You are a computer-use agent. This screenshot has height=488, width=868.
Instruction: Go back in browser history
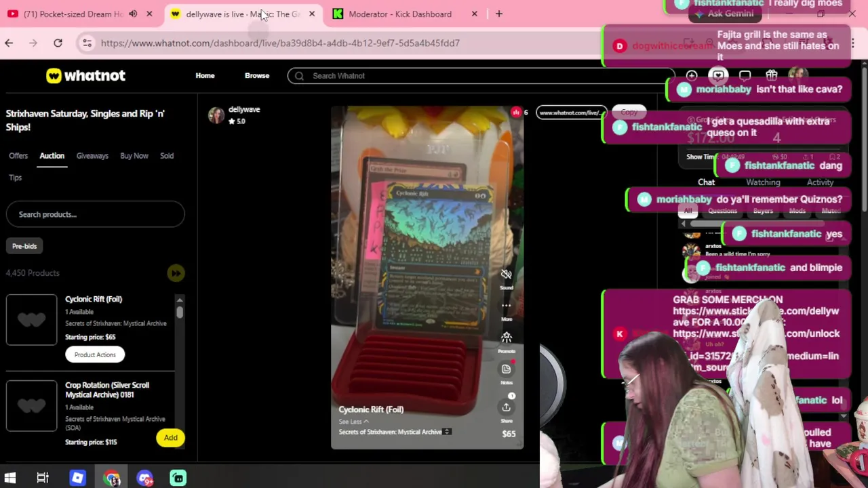9,43
